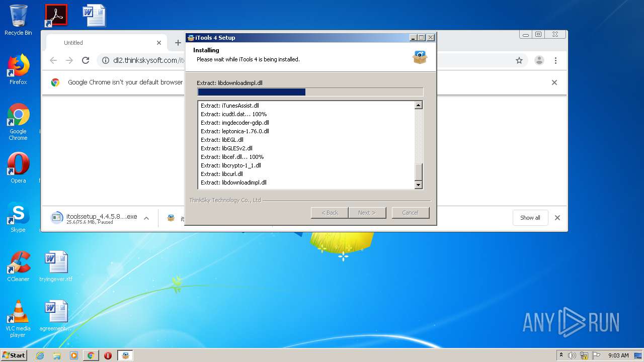This screenshot has height=362, width=644.
Task: Open the File Explorer taskbar icon
Action: click(57, 355)
